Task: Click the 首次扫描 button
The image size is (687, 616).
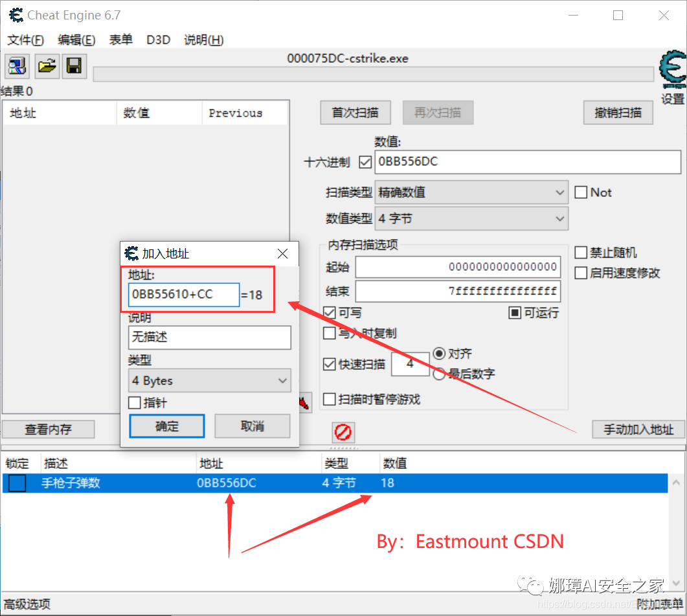Action: point(355,113)
